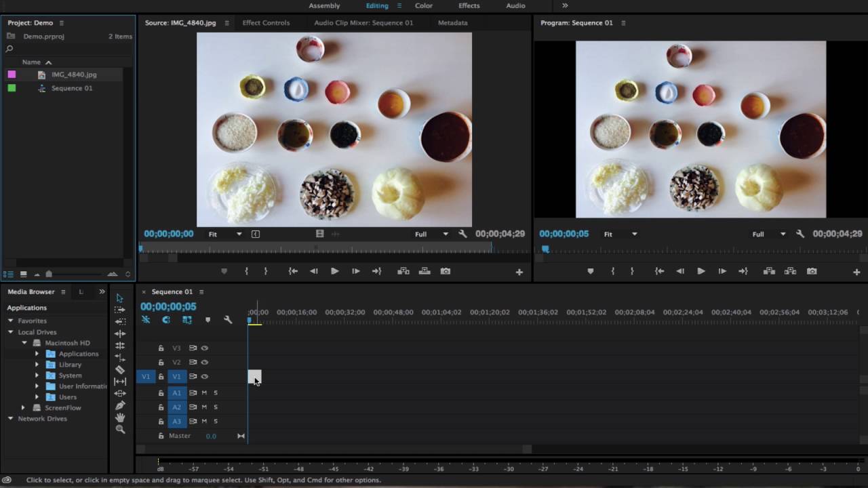Switch to the Effects workspace
The width and height of the screenshot is (868, 488).
click(x=469, y=5)
